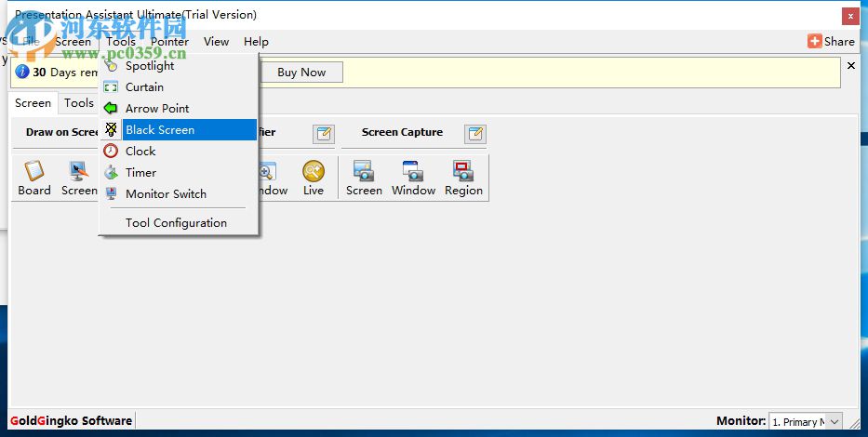Click the Spotlight flashlight icon

[112, 66]
